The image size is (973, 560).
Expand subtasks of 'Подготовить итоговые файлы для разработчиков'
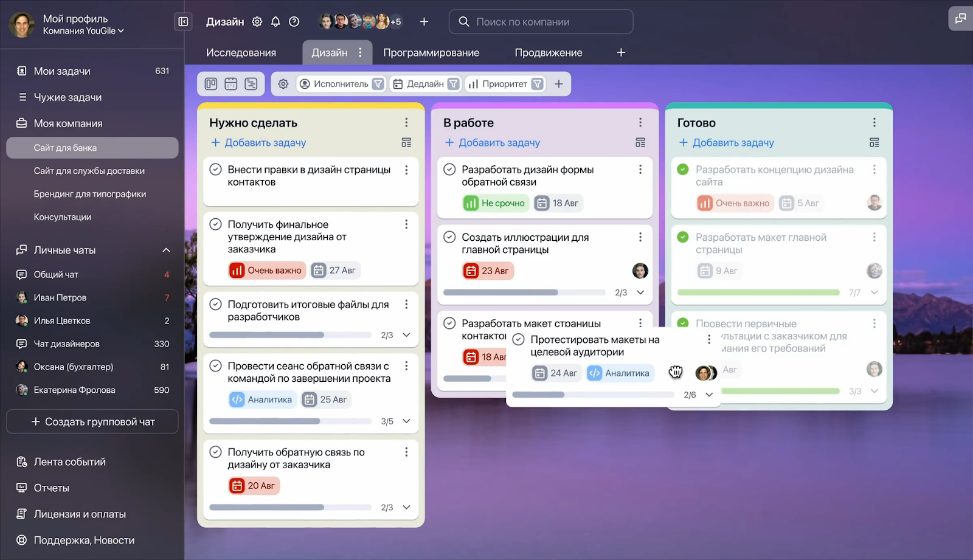click(x=407, y=335)
